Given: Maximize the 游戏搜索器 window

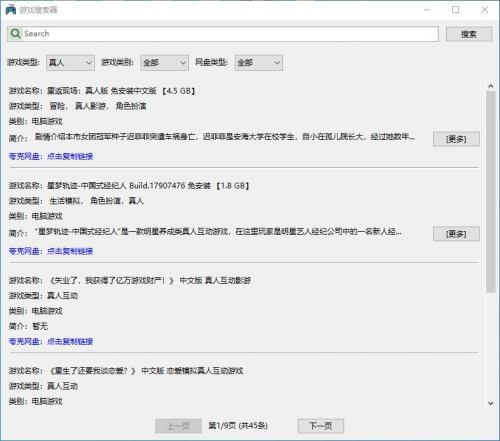Looking at the screenshot, I should (456, 10).
